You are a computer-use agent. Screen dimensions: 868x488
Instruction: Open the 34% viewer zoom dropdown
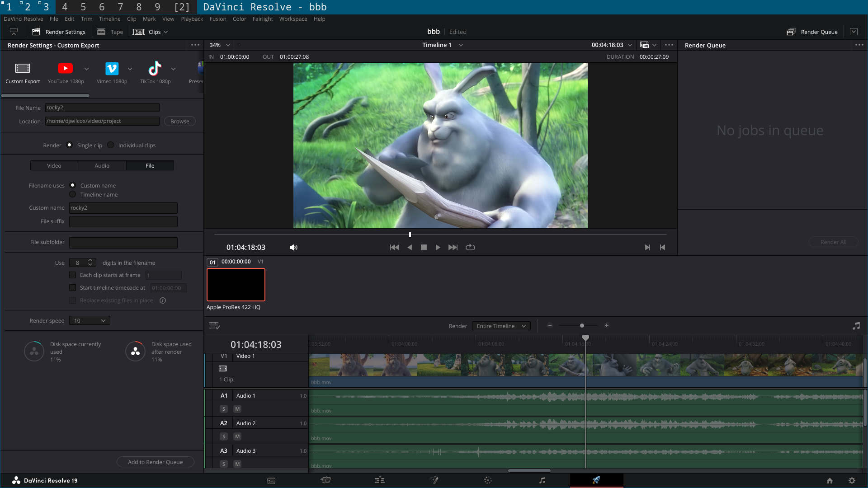point(220,45)
